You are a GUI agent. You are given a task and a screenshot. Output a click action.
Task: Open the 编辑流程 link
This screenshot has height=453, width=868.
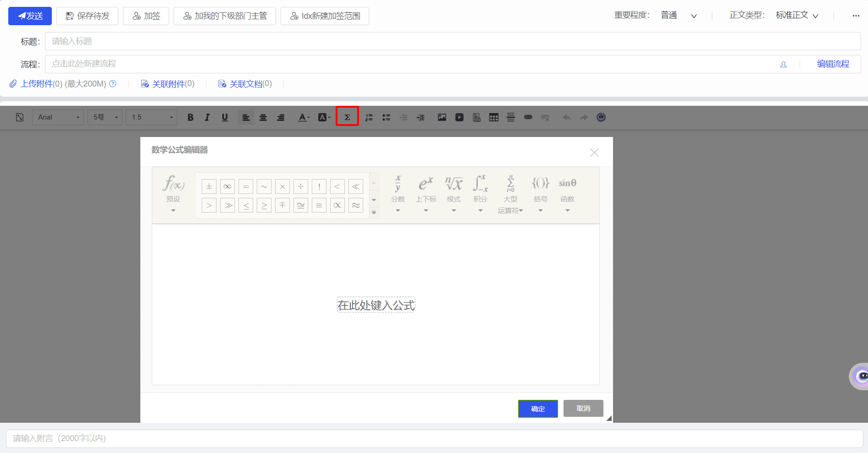(x=833, y=64)
